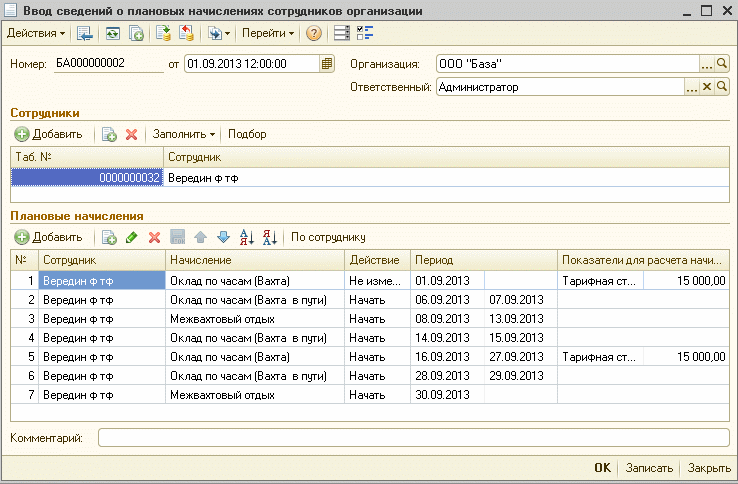Click the Комментарий input field

(414, 438)
